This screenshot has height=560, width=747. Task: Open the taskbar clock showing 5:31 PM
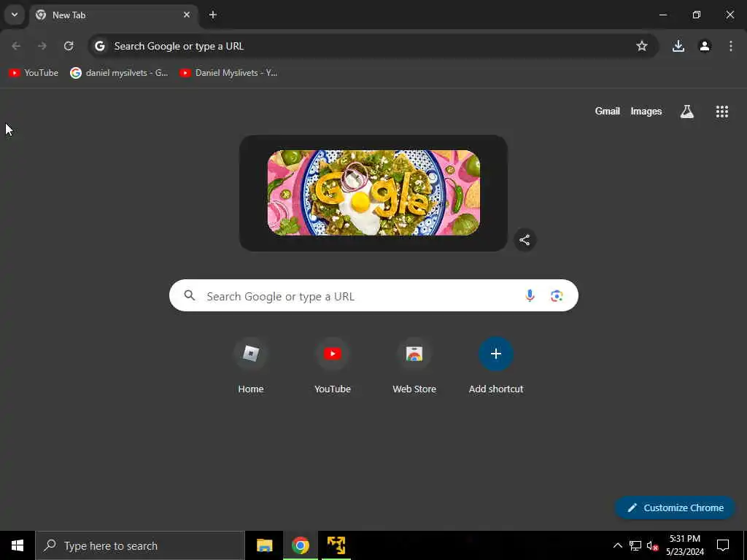[684, 545]
